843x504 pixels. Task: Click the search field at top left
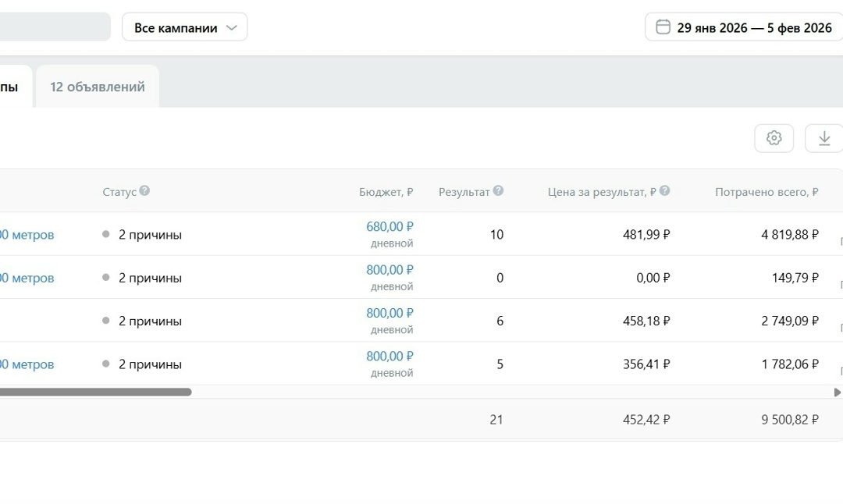pos(55,27)
